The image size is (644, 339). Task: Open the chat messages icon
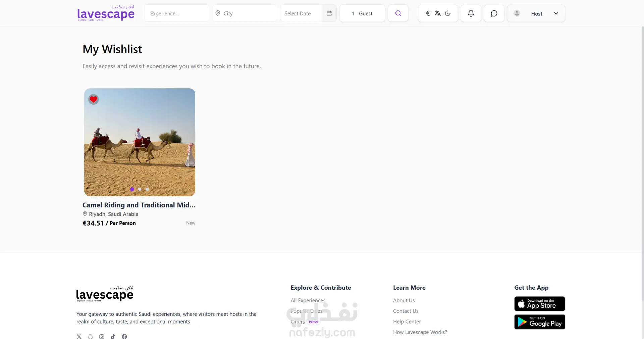click(x=494, y=13)
